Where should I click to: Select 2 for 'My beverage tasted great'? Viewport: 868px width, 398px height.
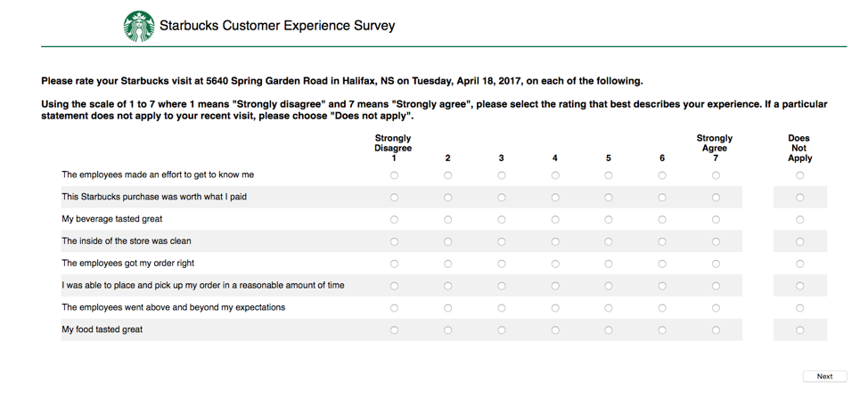(x=448, y=219)
